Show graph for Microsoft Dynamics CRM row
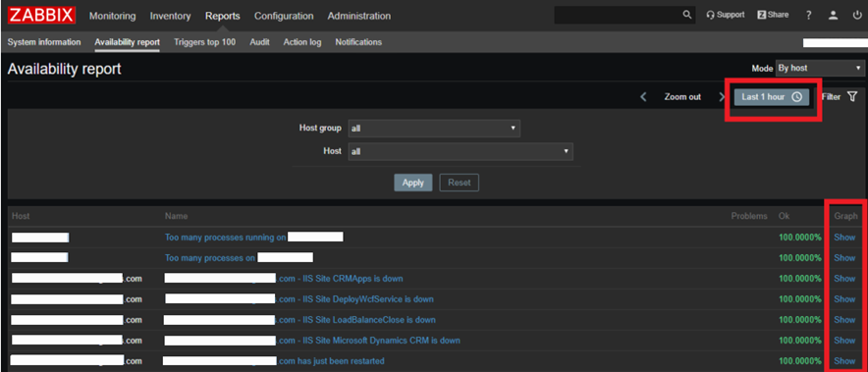Viewport: 868px width, 372px height. point(844,341)
